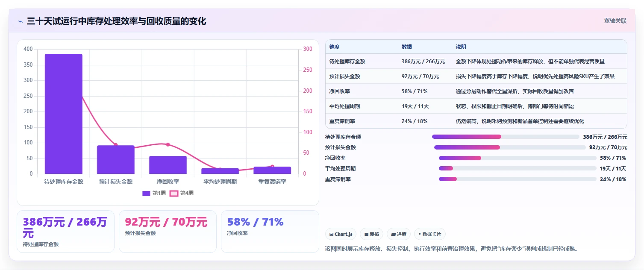Click 平均处理周期 in the table's 维度 column
The height and width of the screenshot is (270, 644).
[345, 106]
